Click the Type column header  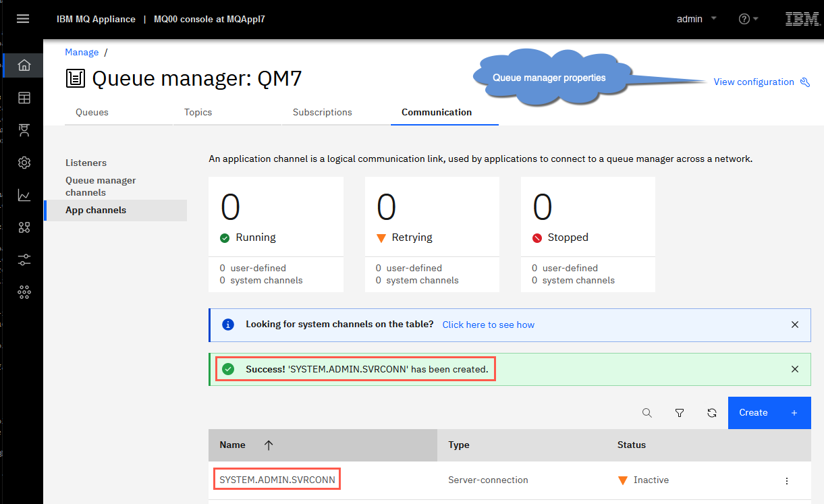coord(459,445)
